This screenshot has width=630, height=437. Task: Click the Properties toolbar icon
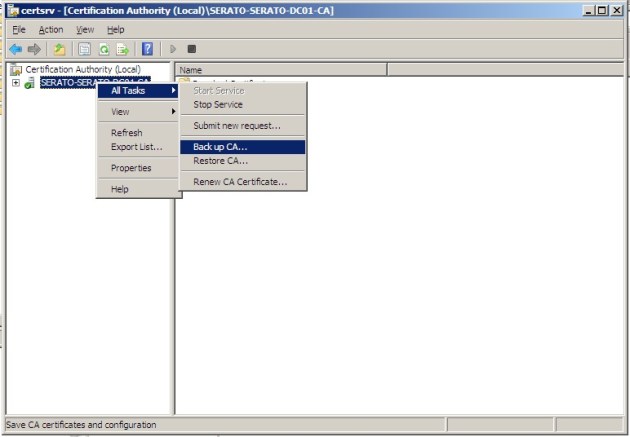click(x=84, y=48)
